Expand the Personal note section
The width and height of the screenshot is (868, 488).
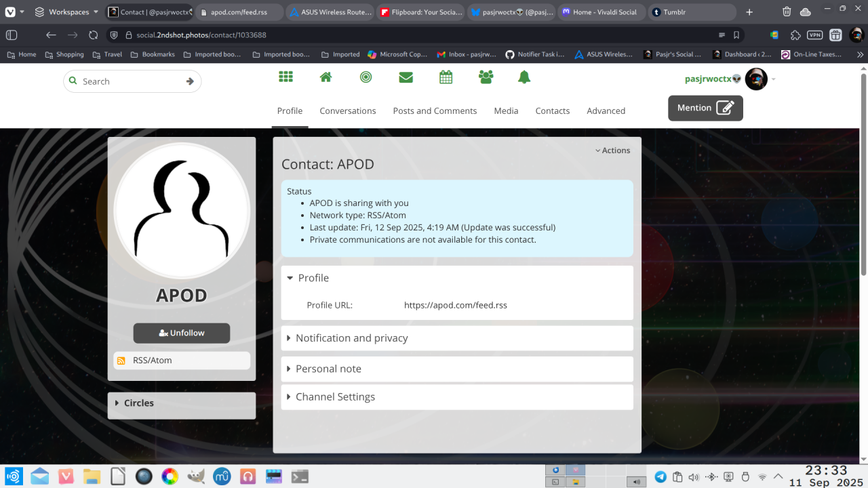328,369
